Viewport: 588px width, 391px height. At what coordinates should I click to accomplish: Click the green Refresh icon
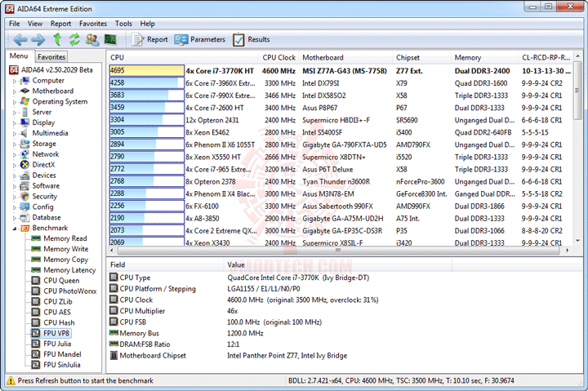coord(74,39)
